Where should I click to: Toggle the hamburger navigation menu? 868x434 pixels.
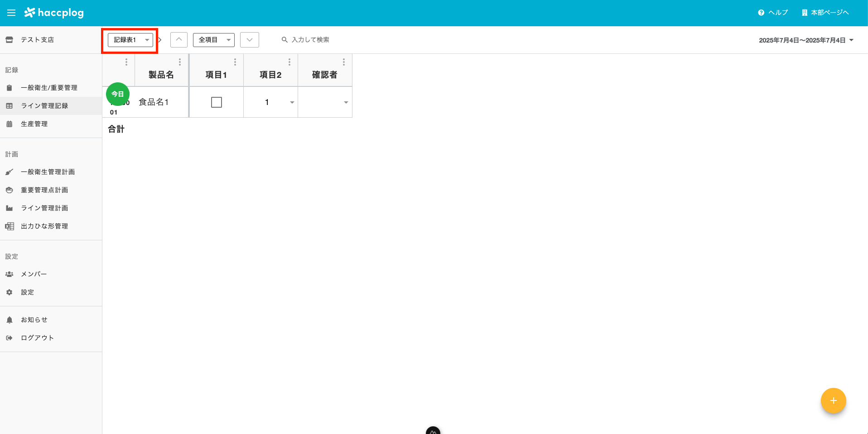(11, 12)
